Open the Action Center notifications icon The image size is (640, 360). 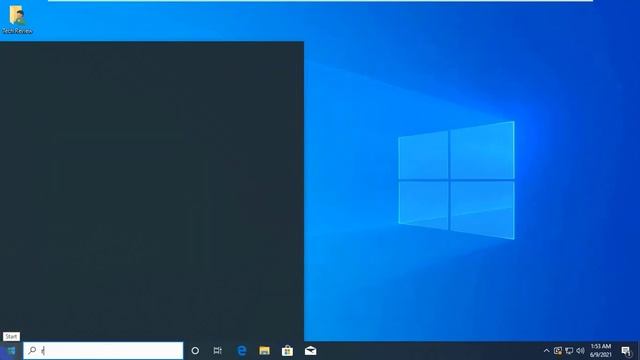point(626,351)
